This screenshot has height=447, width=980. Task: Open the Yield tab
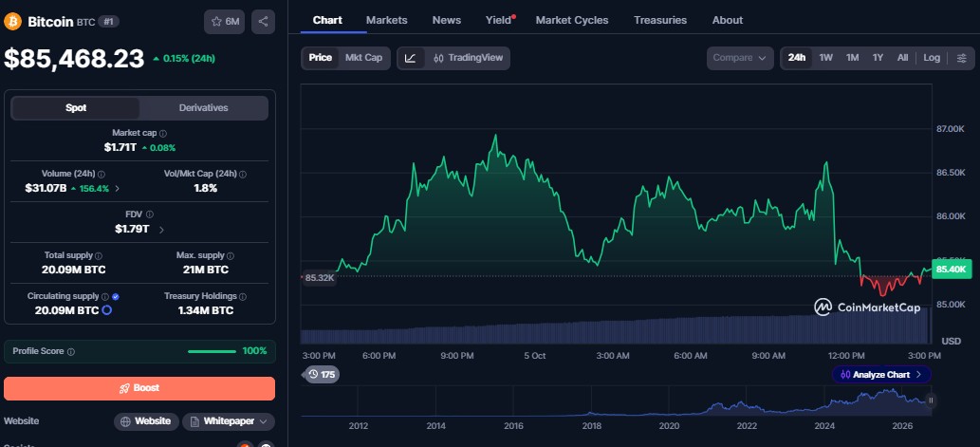pos(499,20)
